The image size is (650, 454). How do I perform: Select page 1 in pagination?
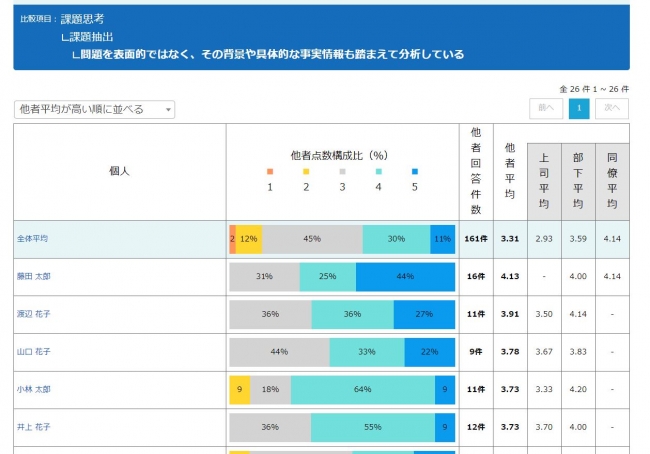(579, 109)
